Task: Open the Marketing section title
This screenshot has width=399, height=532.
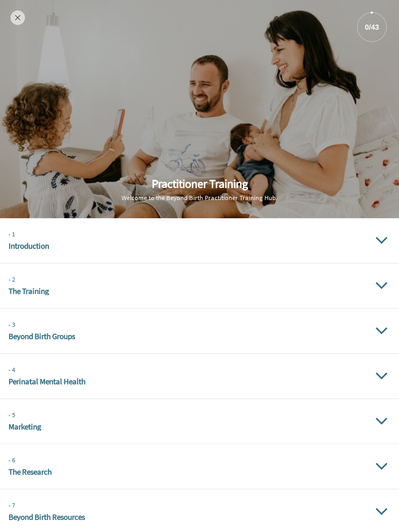Action: 25,427
